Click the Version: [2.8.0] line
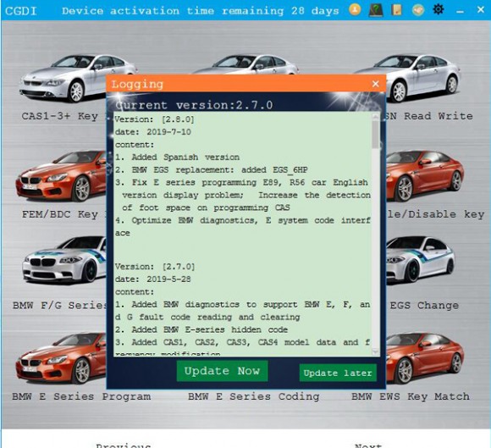 point(155,119)
